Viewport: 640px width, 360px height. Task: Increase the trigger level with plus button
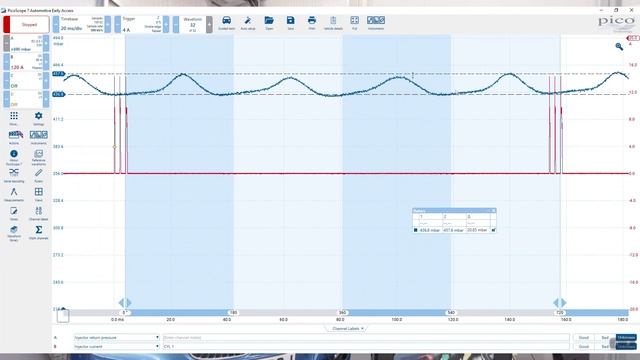point(166,24)
